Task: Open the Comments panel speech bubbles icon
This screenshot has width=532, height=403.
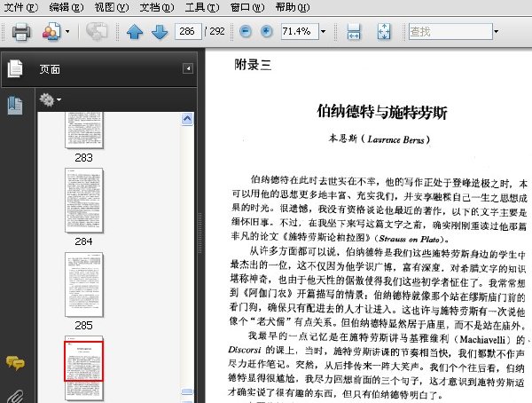Action: pos(15,363)
